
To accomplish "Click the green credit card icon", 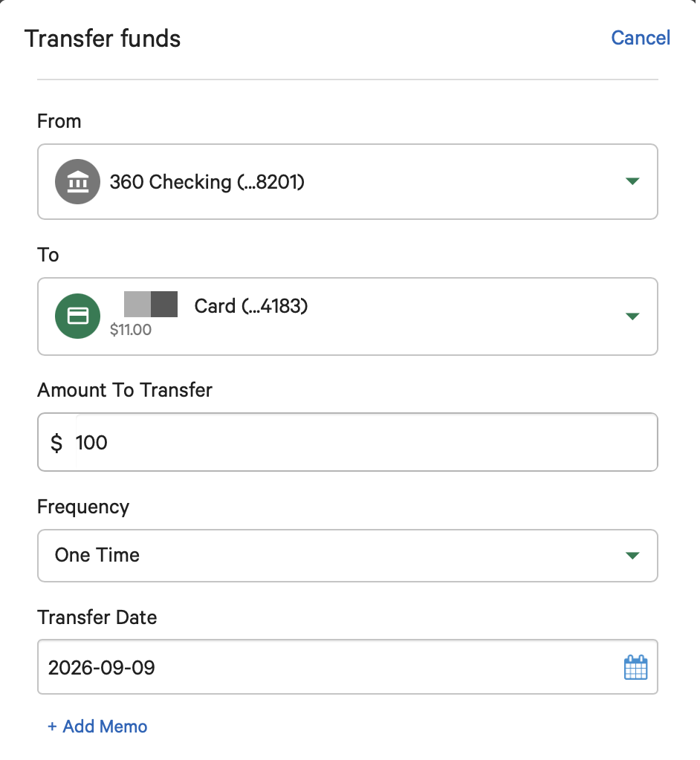I will (77, 316).
